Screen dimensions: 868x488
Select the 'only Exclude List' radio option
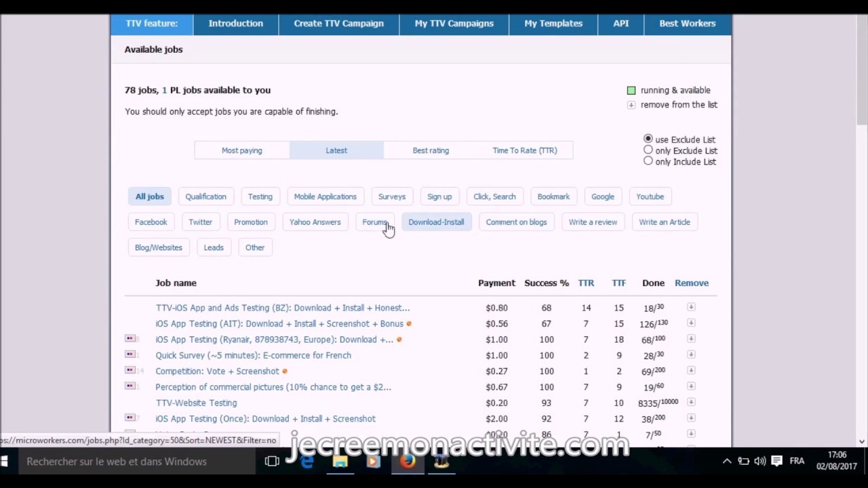[x=648, y=150]
